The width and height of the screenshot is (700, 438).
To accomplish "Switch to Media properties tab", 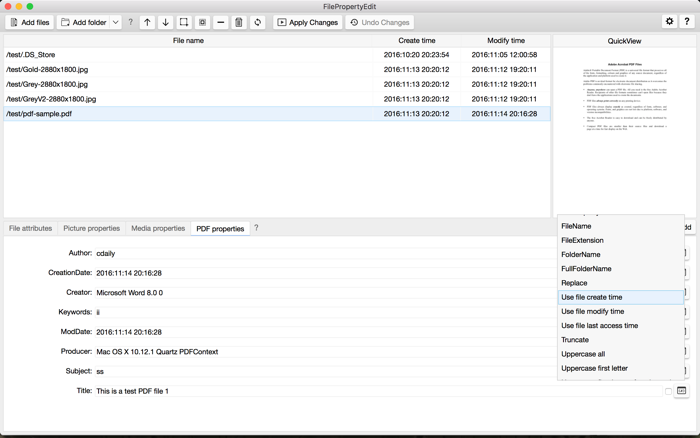I will click(158, 228).
